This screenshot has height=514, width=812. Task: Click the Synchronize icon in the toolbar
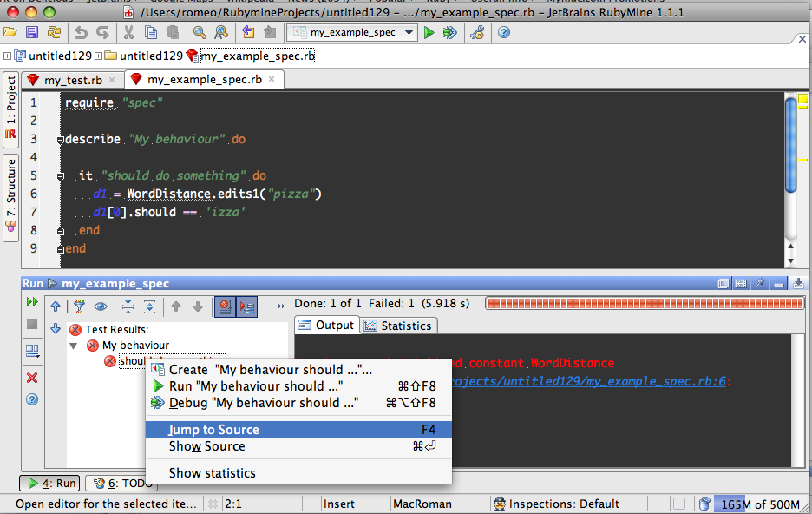coord(54,32)
